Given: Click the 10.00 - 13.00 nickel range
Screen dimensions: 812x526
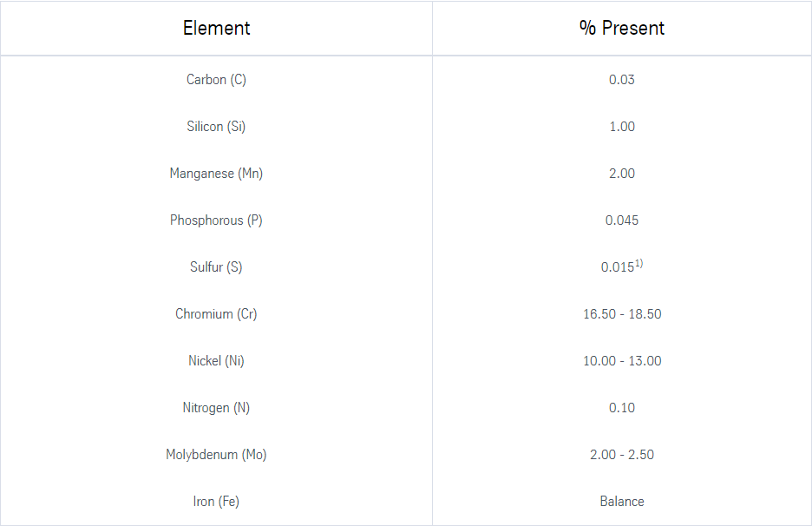Looking at the screenshot, I should pyautogui.click(x=622, y=361).
